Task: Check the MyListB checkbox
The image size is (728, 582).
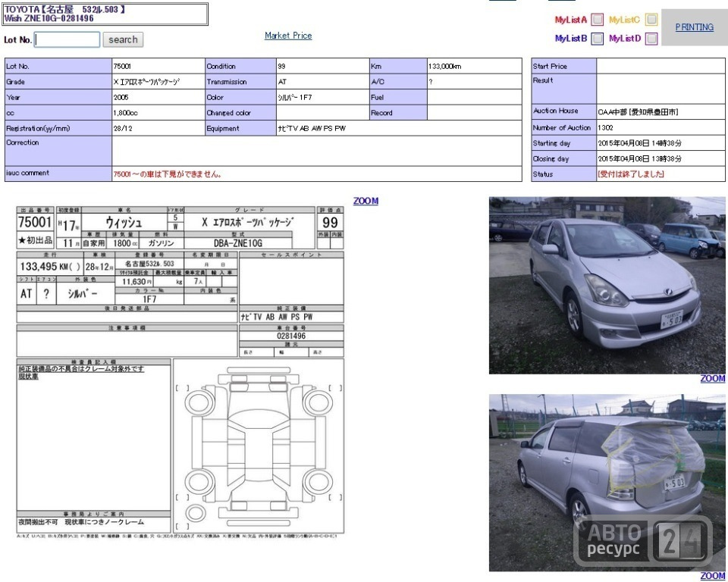Action: pos(598,38)
